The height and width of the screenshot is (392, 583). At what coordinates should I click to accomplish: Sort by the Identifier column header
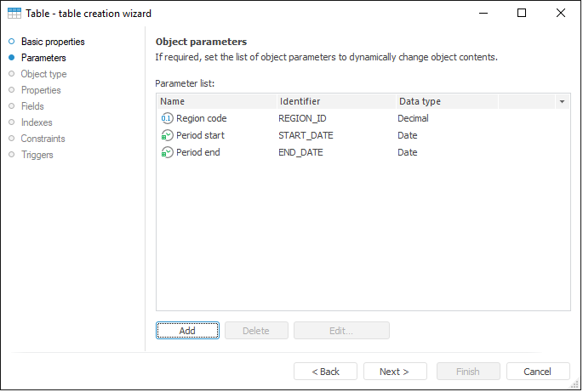coord(334,101)
